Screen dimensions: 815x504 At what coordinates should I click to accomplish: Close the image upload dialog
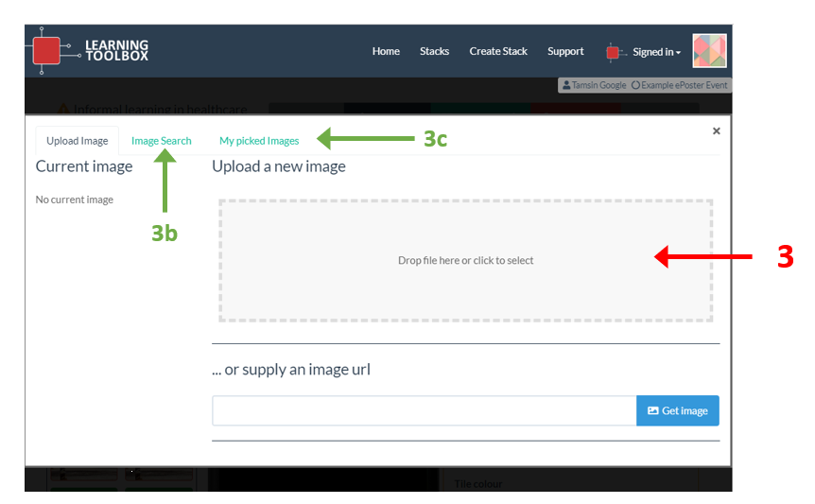[x=716, y=131]
